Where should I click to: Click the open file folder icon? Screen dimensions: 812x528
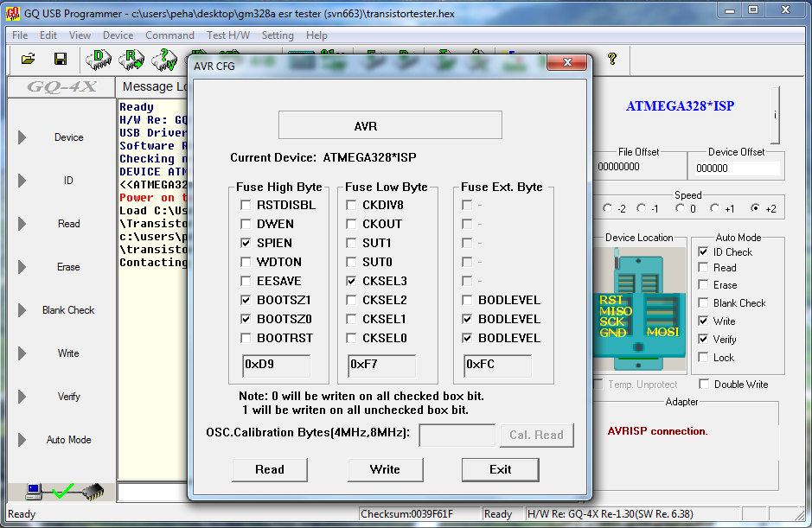28,59
